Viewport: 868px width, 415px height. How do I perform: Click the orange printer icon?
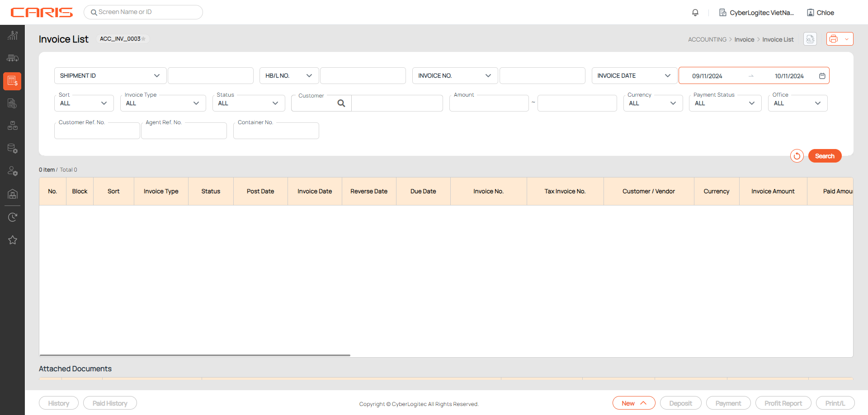point(834,39)
